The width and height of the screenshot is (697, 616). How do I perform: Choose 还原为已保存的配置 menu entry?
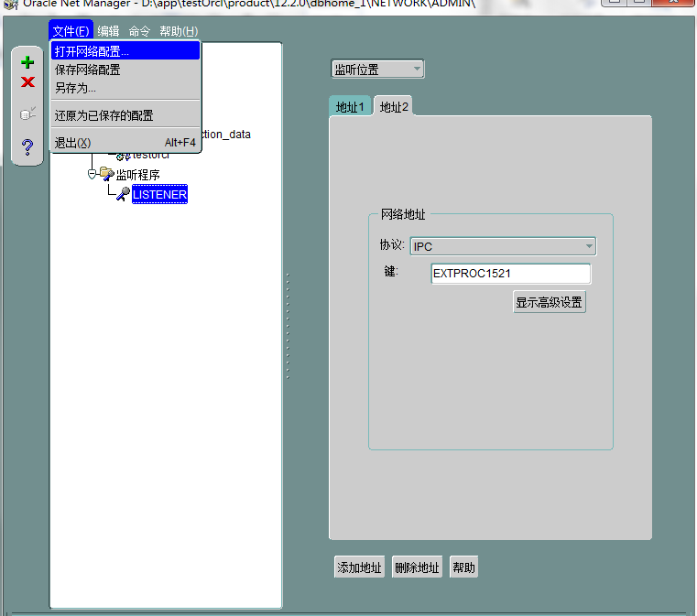click(125, 115)
